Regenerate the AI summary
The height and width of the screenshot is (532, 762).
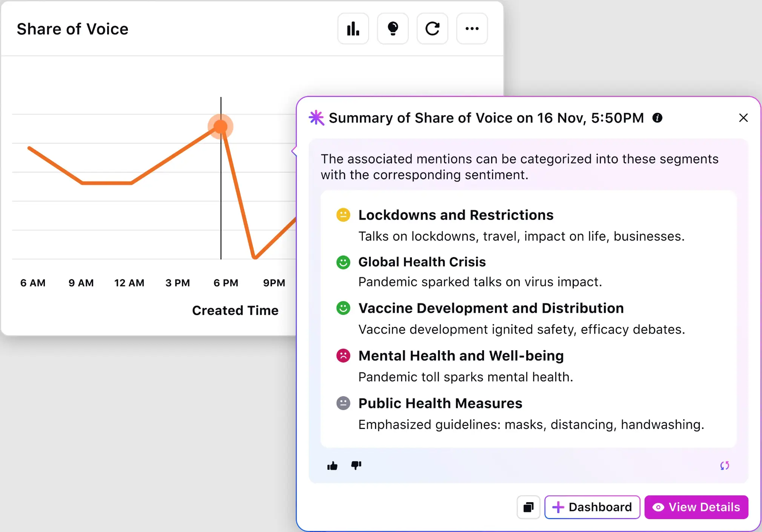(724, 466)
